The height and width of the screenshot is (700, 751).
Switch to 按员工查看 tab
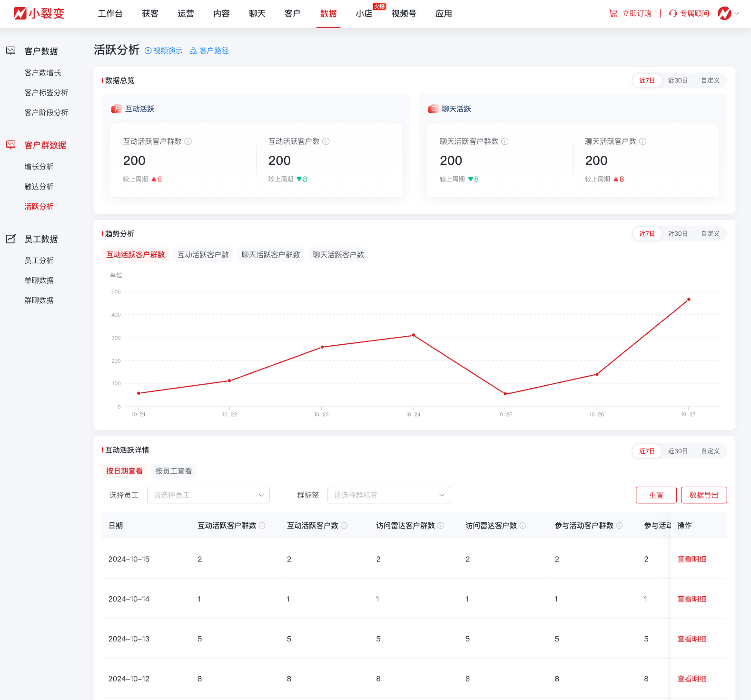(174, 471)
